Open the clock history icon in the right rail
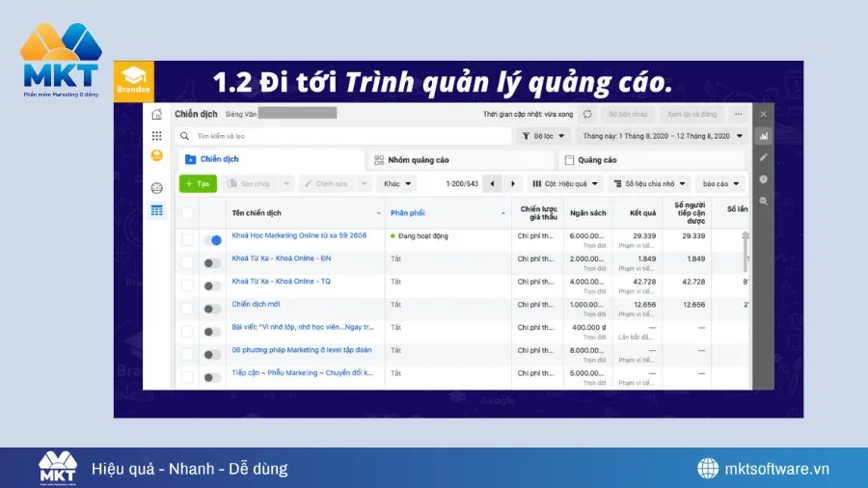 764,179
